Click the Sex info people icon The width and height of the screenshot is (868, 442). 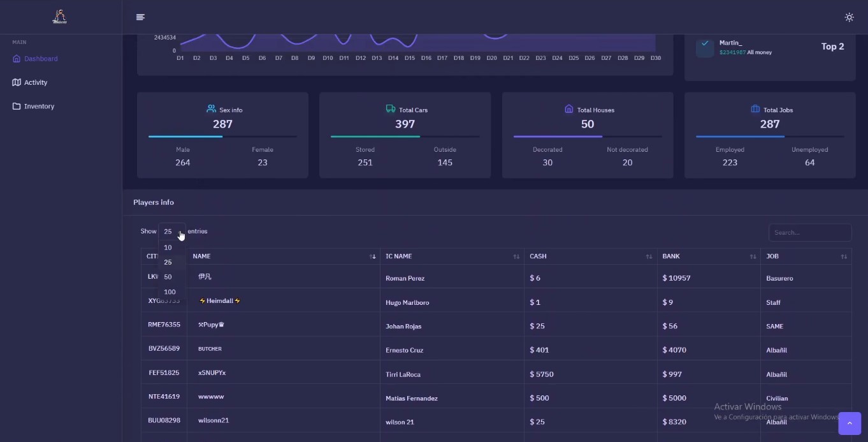(x=212, y=109)
